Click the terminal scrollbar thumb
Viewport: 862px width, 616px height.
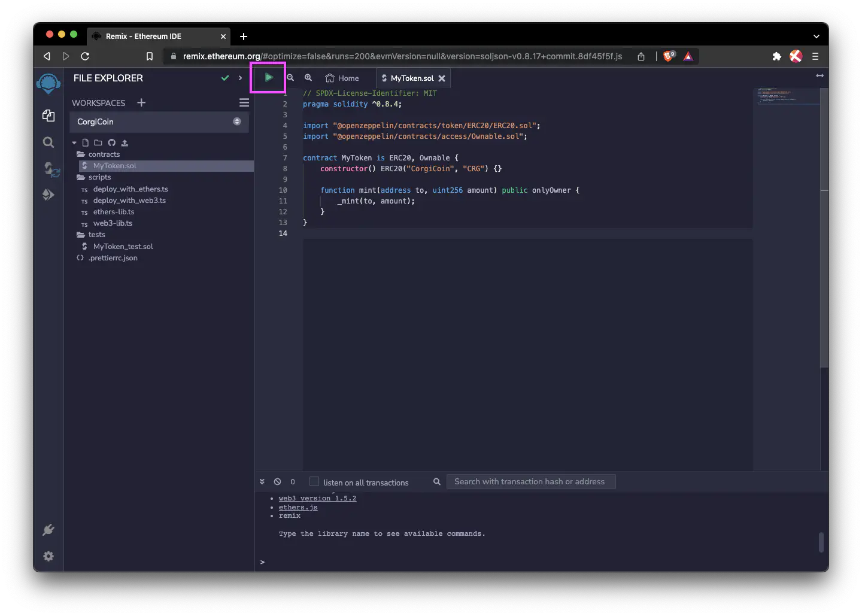[x=821, y=542]
